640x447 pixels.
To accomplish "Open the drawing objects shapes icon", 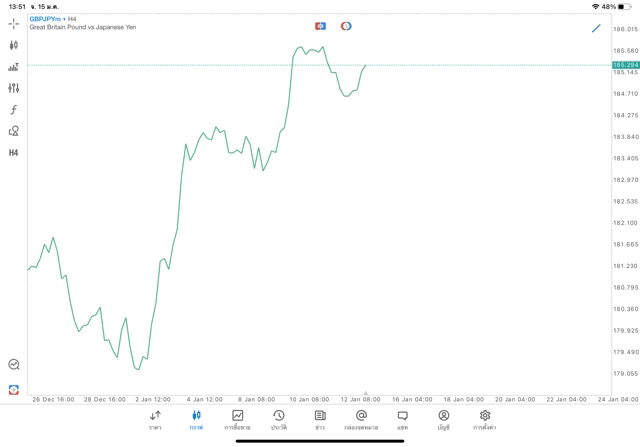I will tap(14, 131).
